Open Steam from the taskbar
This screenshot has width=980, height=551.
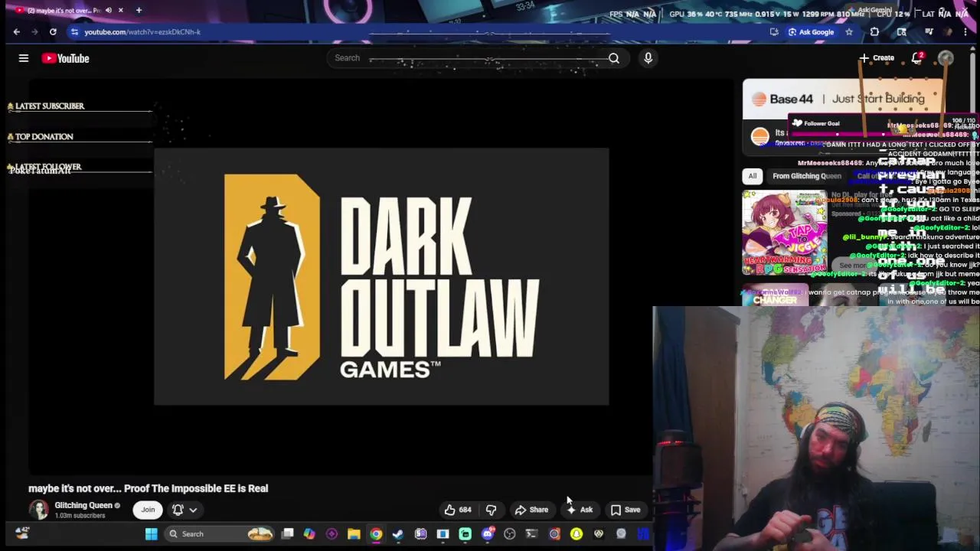coord(398,534)
